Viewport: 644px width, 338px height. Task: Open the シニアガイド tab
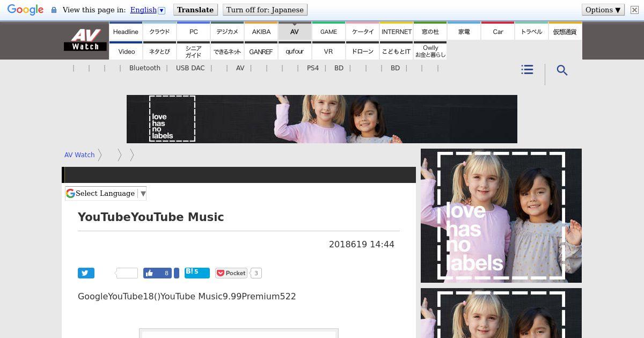[194, 52]
